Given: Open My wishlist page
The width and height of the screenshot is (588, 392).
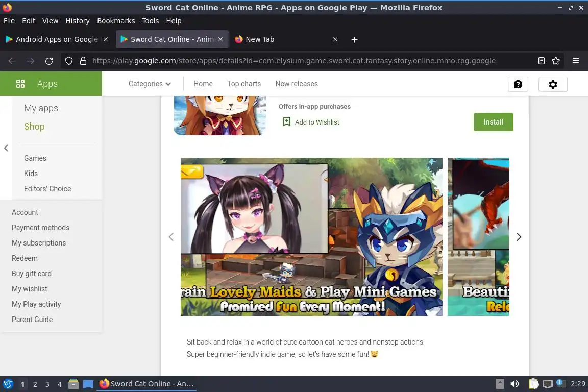Looking at the screenshot, I should 29,289.
